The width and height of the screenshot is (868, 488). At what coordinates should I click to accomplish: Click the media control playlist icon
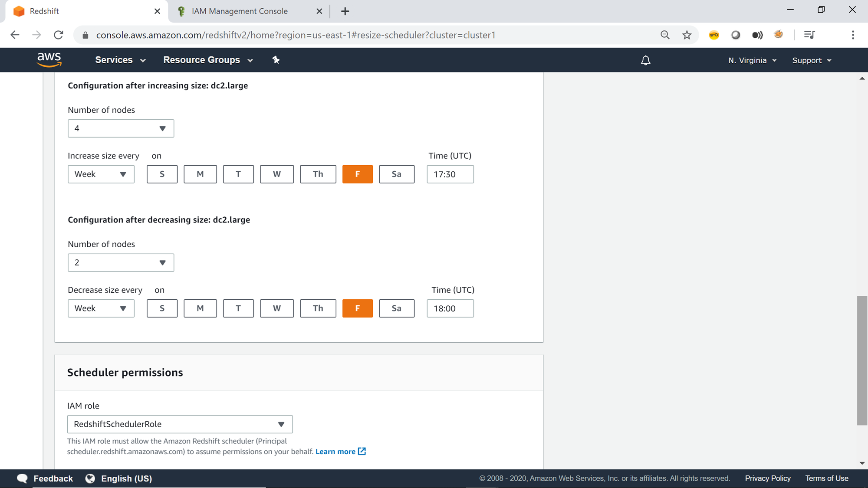click(x=809, y=35)
